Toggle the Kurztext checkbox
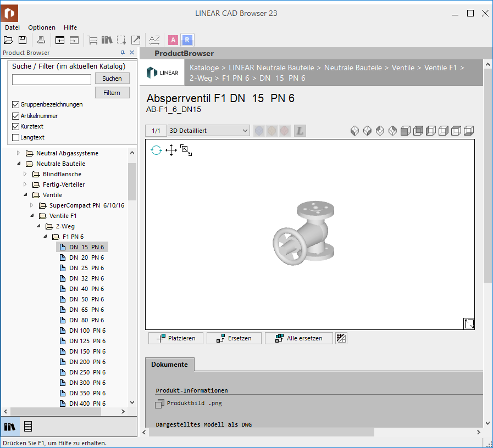Image resolution: width=493 pixels, height=448 pixels. click(15, 126)
